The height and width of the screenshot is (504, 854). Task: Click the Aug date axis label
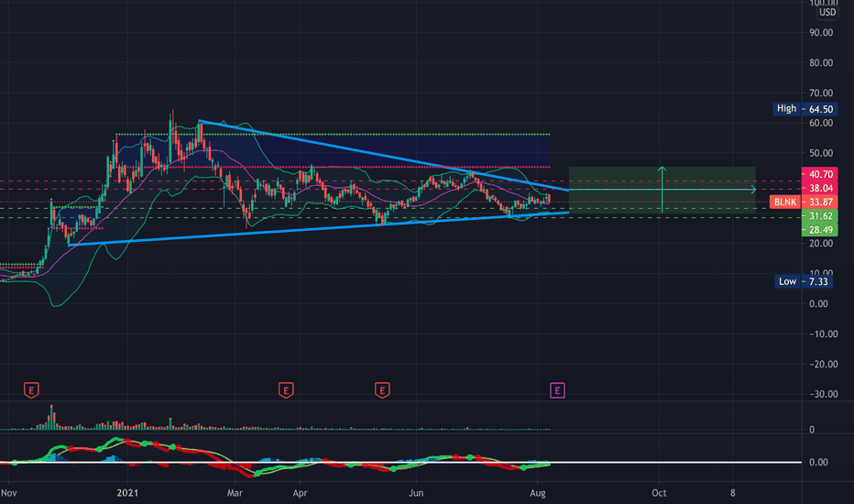(538, 493)
